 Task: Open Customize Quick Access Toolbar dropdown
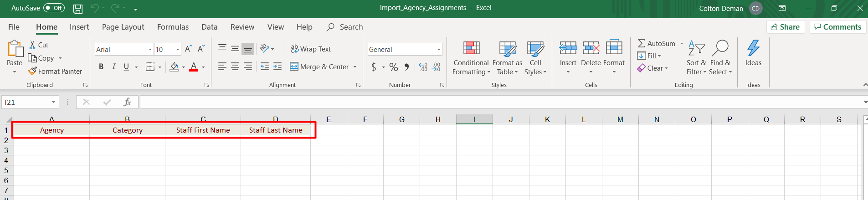pos(136,9)
